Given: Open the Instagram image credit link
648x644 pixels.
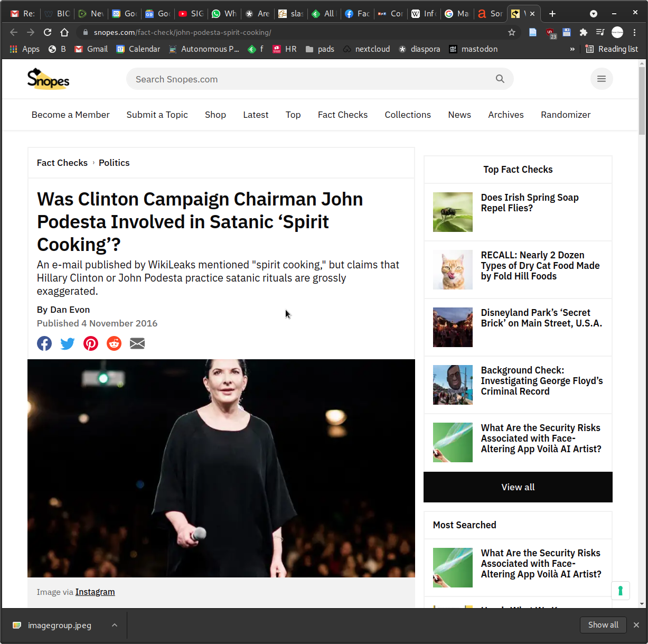Looking at the screenshot, I should coord(95,592).
